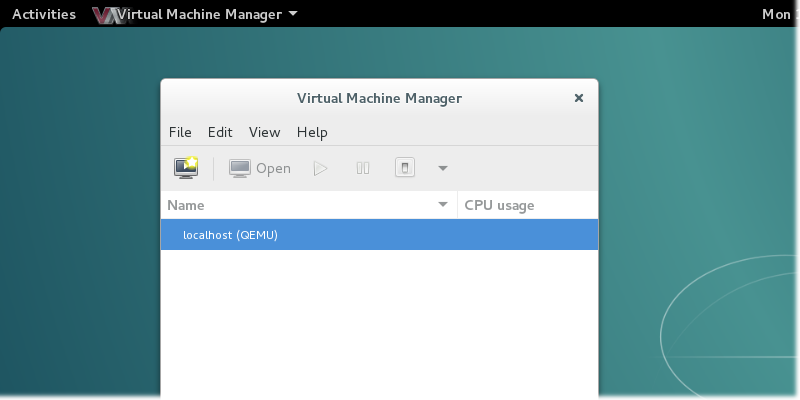Open the app menu in top panel
Screen dimensions: 800x400
tap(195, 14)
